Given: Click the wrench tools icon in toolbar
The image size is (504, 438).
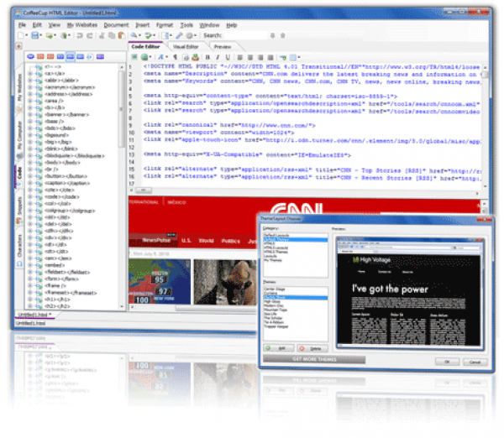Looking at the screenshot, I should pos(179,35).
